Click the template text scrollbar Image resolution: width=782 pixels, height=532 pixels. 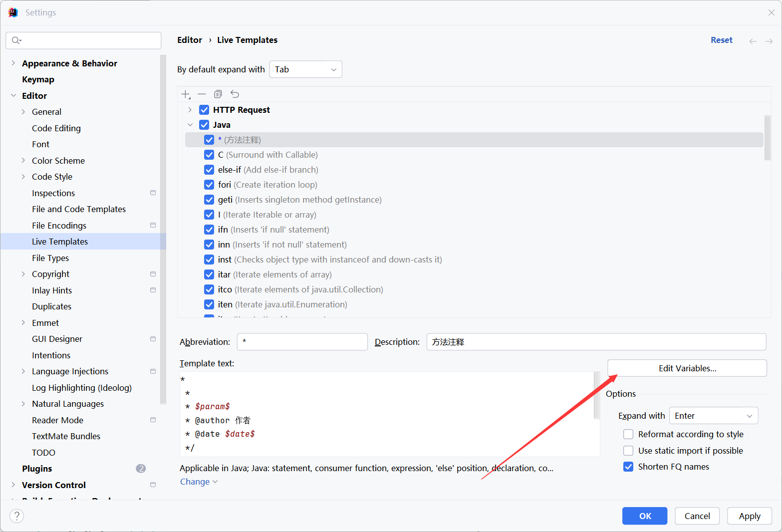pyautogui.click(x=596, y=395)
